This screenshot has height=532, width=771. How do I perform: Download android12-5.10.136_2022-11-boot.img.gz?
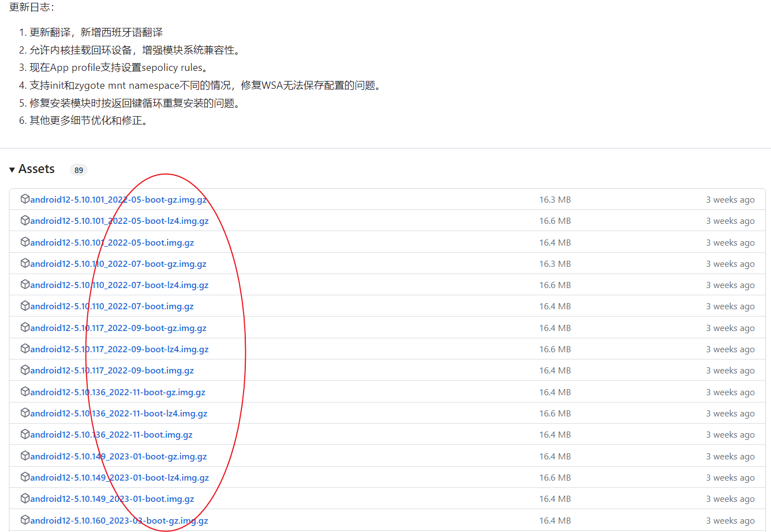tap(111, 435)
